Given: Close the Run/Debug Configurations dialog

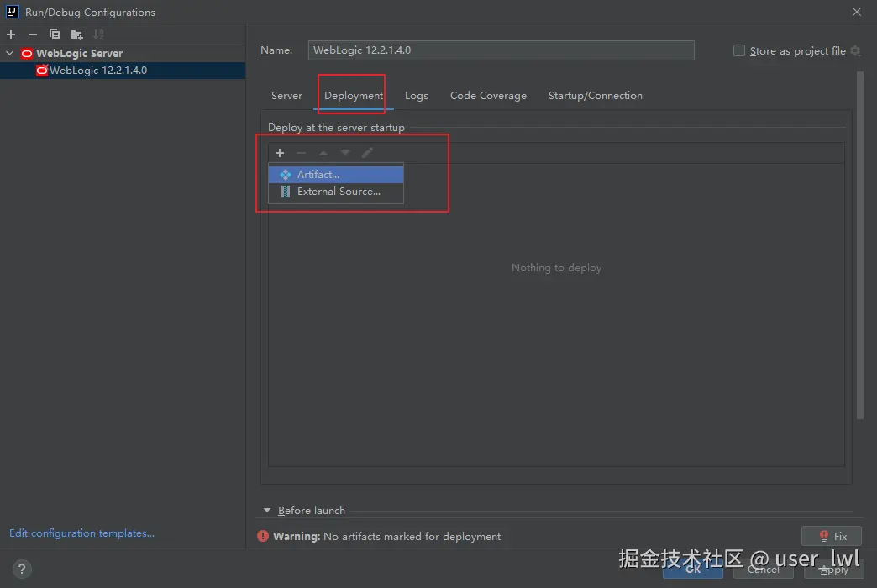Looking at the screenshot, I should coord(856,12).
